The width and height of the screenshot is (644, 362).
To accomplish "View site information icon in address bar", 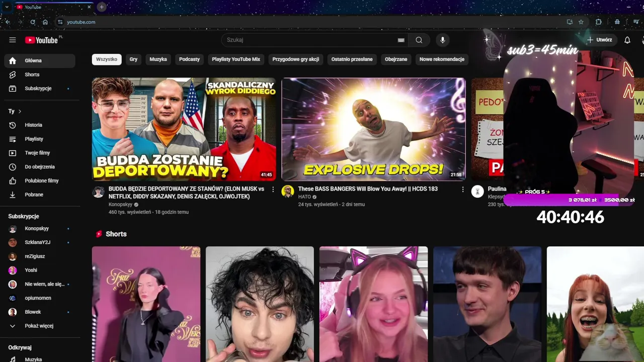I will click(60, 22).
